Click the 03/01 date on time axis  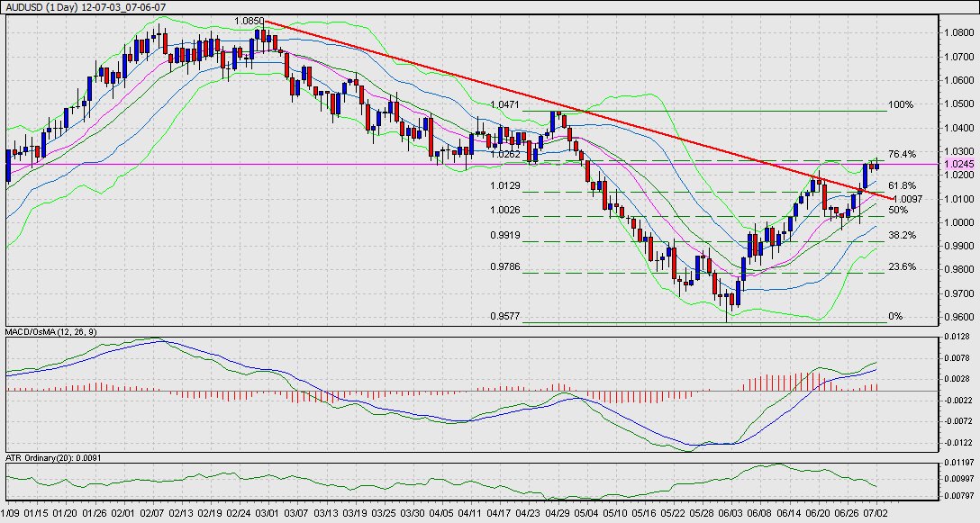pyautogui.click(x=266, y=513)
